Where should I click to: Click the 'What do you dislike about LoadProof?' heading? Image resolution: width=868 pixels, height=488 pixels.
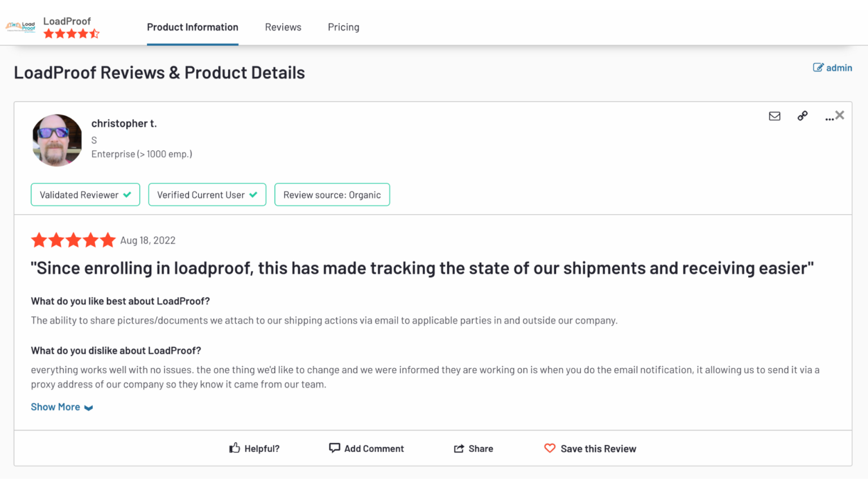(116, 351)
